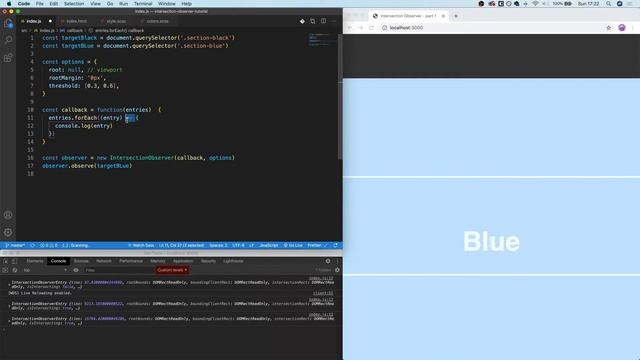Open a new browser tab
The image size is (640, 360).
[456, 16]
